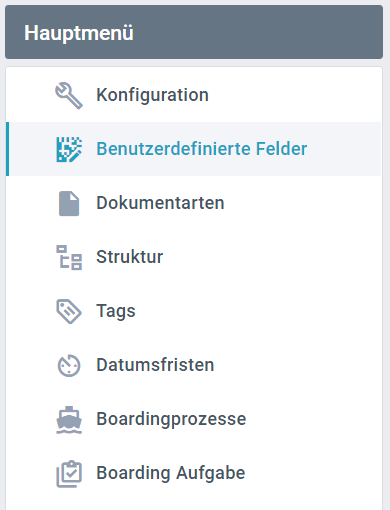The width and height of the screenshot is (390, 510).
Task: Select the Boarding Aufgabe text label
Action: 171,473
